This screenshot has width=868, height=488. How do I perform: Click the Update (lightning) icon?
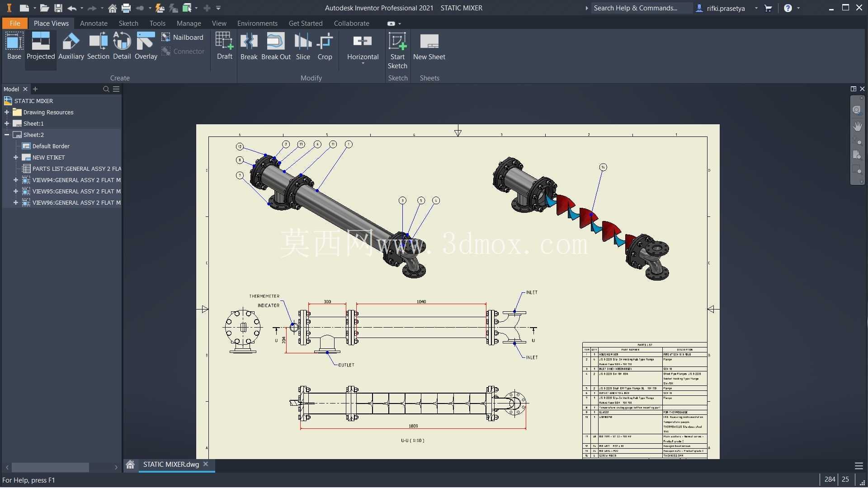pyautogui.click(x=160, y=8)
